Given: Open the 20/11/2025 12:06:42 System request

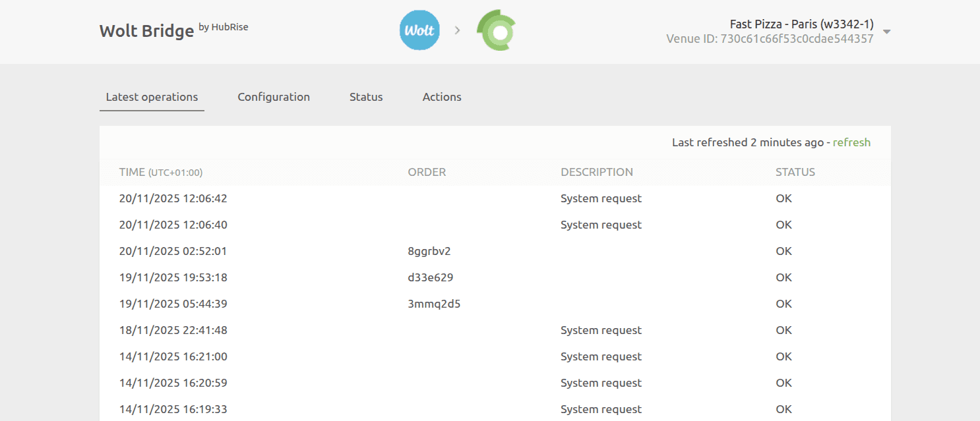Looking at the screenshot, I should (601, 198).
